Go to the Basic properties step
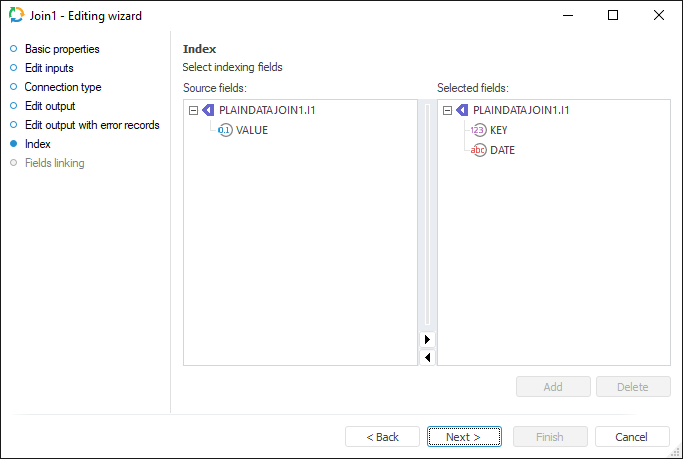This screenshot has height=459, width=683. pos(62,49)
